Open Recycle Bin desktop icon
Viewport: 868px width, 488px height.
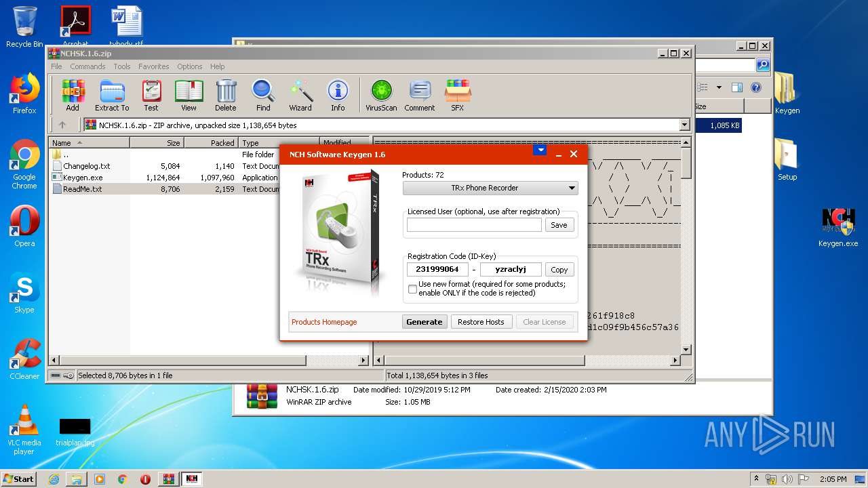pyautogui.click(x=24, y=27)
